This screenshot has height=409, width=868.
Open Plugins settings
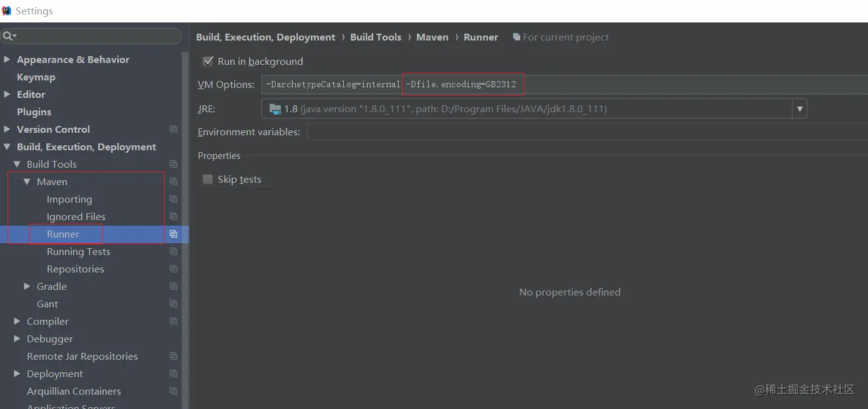(34, 112)
